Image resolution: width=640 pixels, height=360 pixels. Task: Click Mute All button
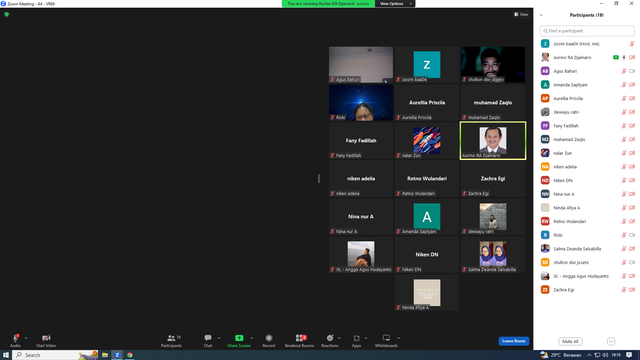pos(570,341)
